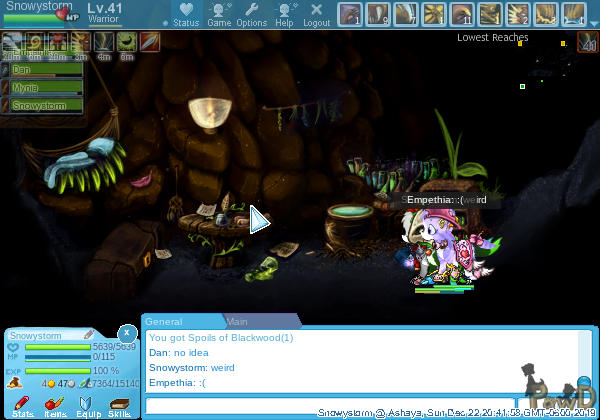600x420 pixels.
Task: Click the Status heart icon
Action: tap(185, 13)
